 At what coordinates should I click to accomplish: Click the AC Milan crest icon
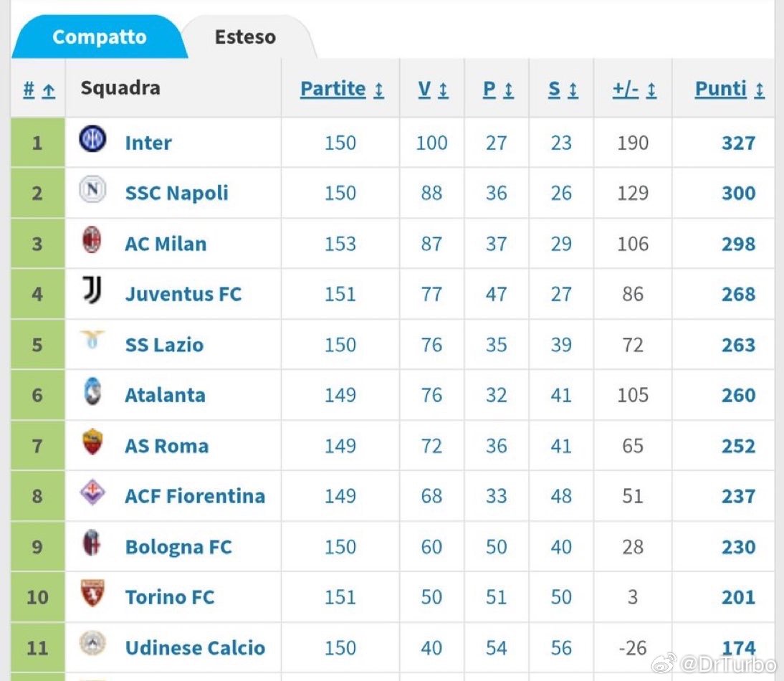pyautogui.click(x=92, y=239)
